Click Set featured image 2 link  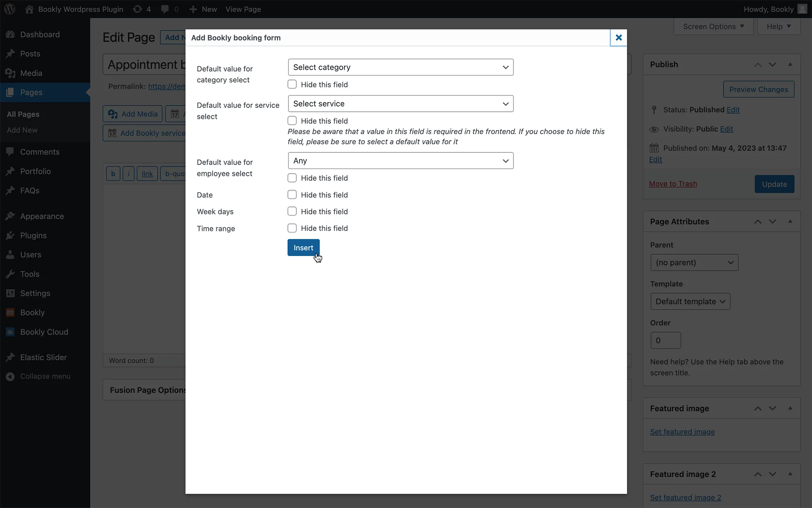click(685, 497)
